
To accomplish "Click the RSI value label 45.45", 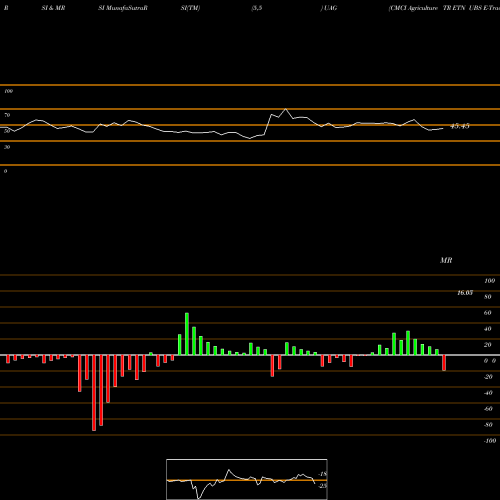I will [460, 126].
